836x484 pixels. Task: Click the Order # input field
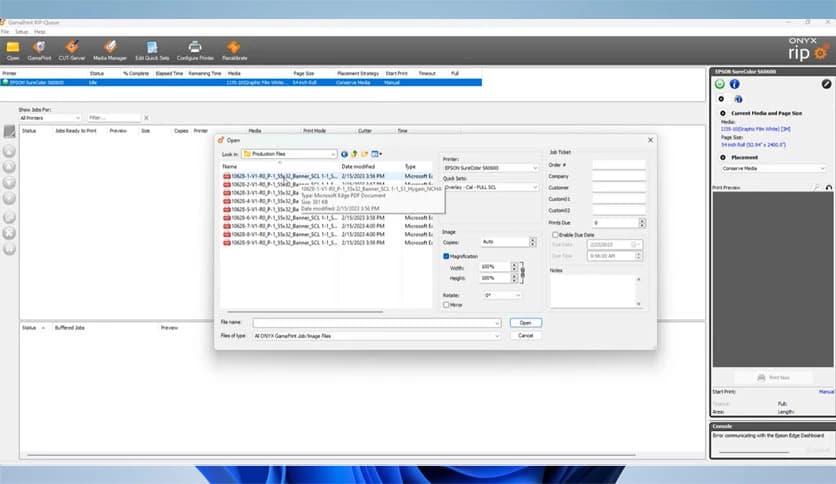click(618, 165)
